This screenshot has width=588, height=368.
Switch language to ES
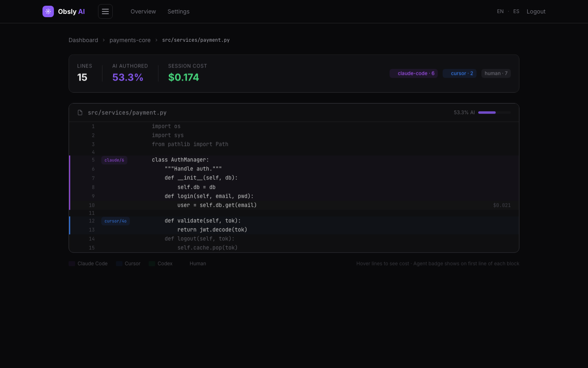pos(516,11)
